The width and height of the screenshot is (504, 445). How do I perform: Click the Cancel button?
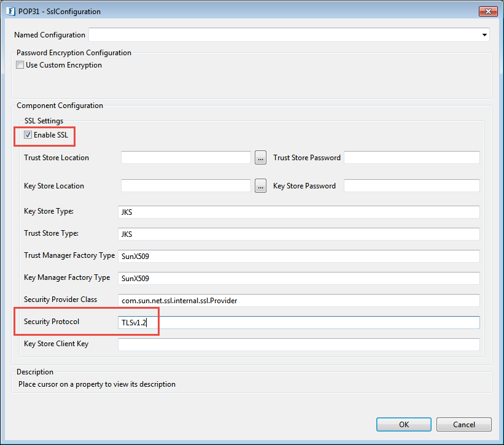[464, 424]
